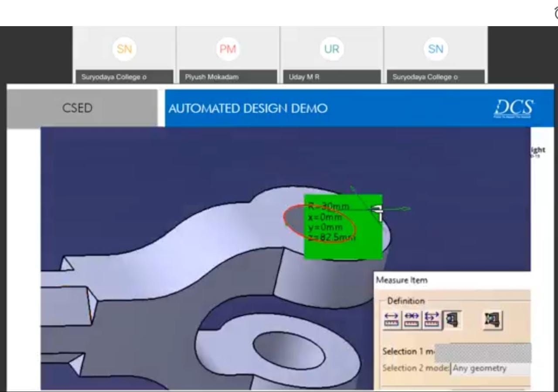The height and width of the screenshot is (392, 558).
Task: Click the blue SN participant avatar
Action: 435,49
